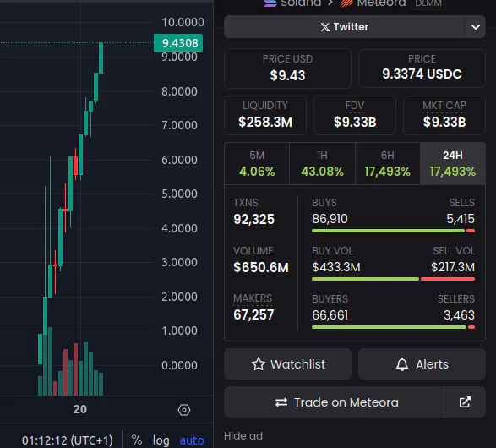Click the BUY VOL value $433.3M
Viewport: 496px width, 448px height.
336,267
